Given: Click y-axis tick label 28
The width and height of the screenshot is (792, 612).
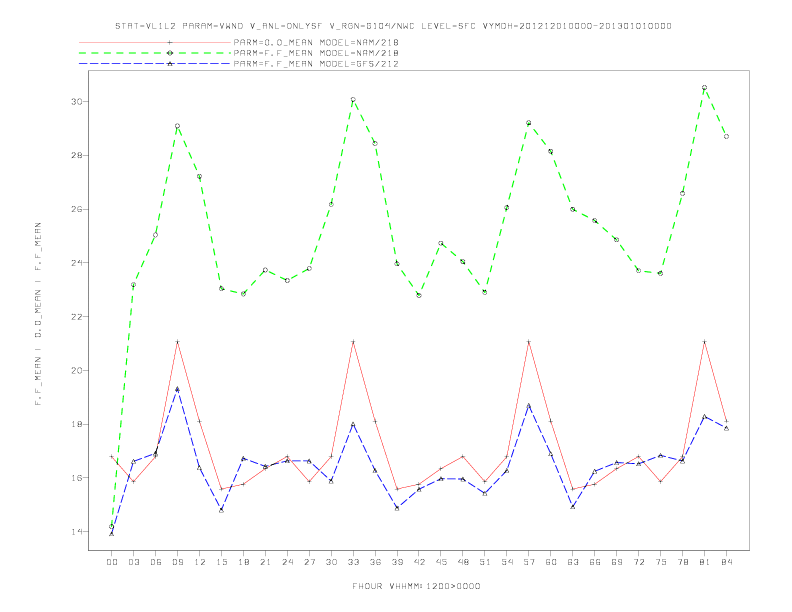Looking at the screenshot, I should [x=77, y=156].
